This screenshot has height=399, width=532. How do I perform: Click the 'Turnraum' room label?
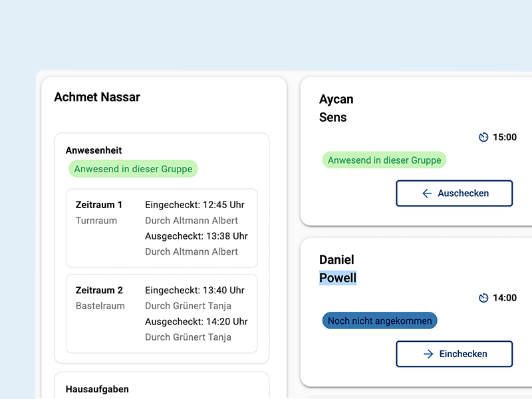point(96,221)
